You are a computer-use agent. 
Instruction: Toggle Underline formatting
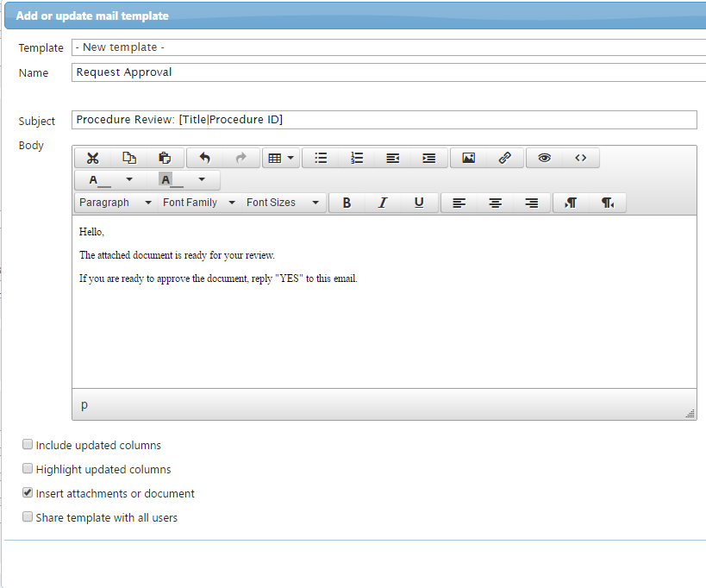[419, 203]
